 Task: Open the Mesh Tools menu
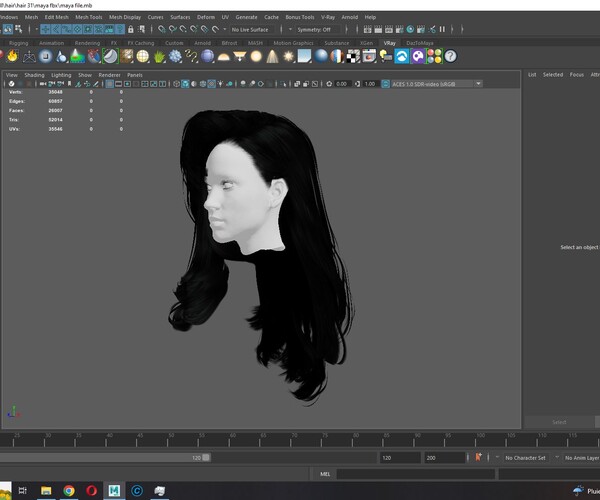point(89,17)
